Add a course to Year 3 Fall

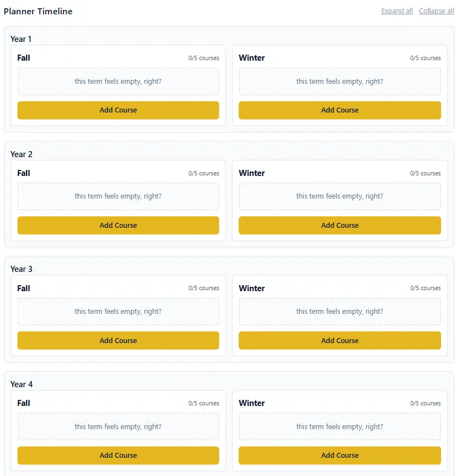pos(118,341)
